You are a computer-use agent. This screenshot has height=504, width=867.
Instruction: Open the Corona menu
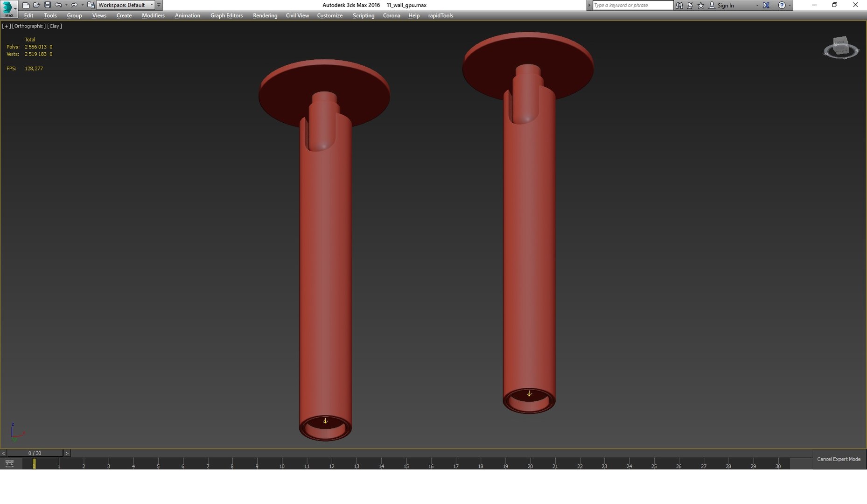click(391, 15)
